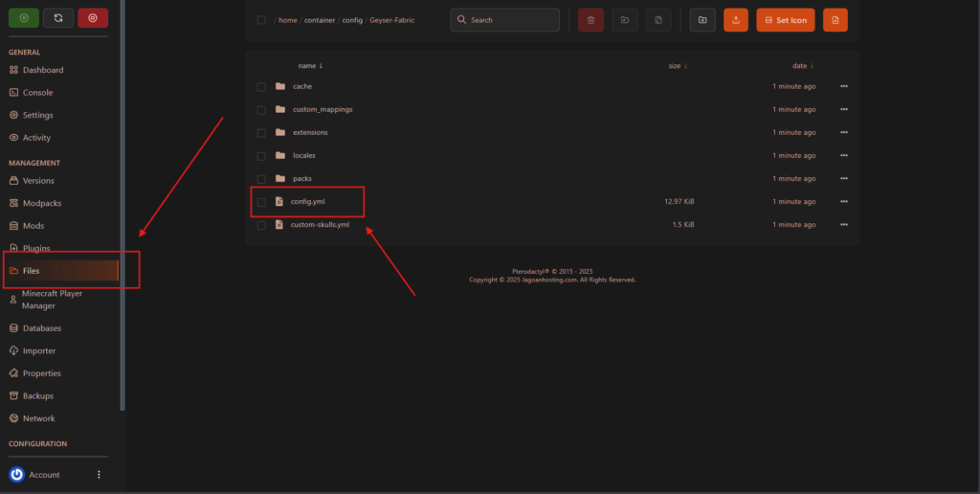Navigate to the container breadcrumb link
Screen dimensions: 980x494
click(x=320, y=20)
